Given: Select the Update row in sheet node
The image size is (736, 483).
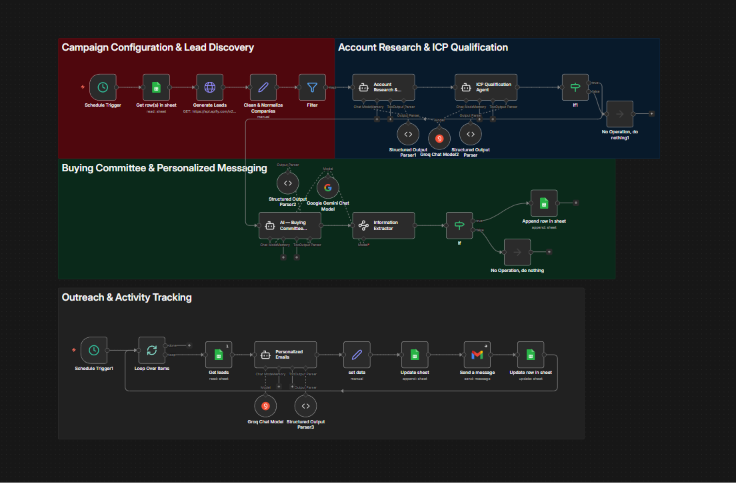Looking at the screenshot, I should pos(530,354).
